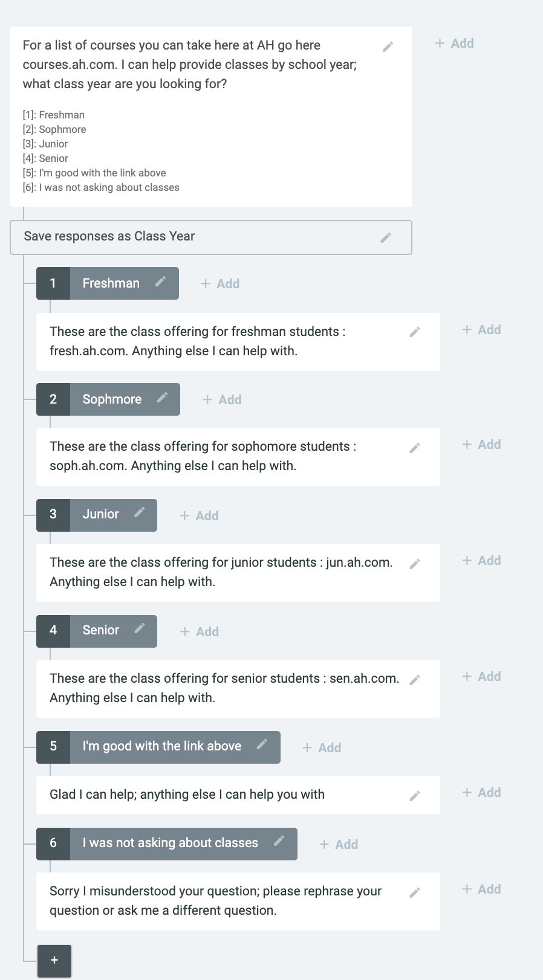
Task: Edit the 'I was not asking about classes' option
Action: coord(279,841)
